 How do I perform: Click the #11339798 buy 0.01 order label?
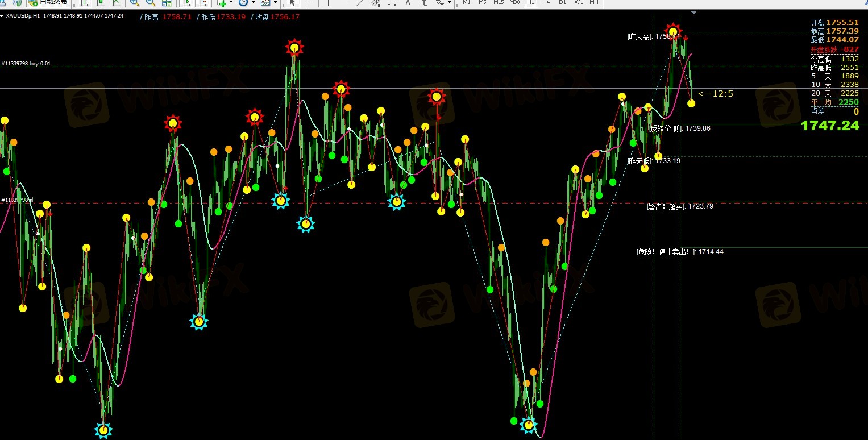[x=26, y=64]
